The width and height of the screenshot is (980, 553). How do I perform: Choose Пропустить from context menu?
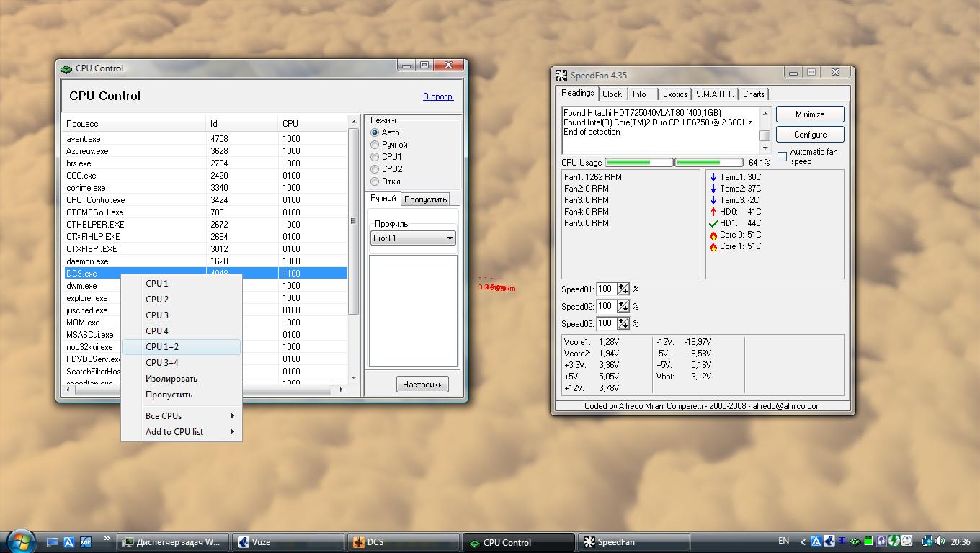(182, 395)
